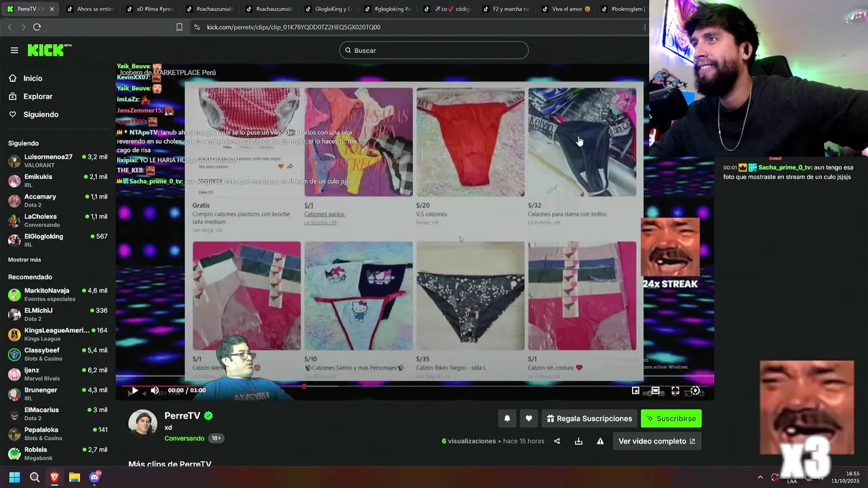Open clip player playback settings
868x488 pixels.
coord(695,390)
